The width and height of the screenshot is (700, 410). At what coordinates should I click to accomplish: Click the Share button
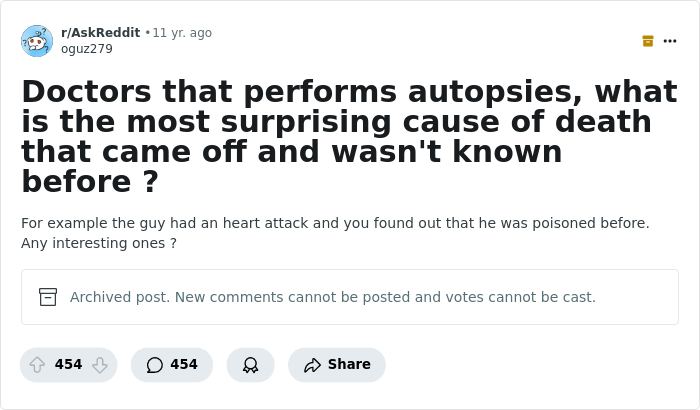(337, 365)
